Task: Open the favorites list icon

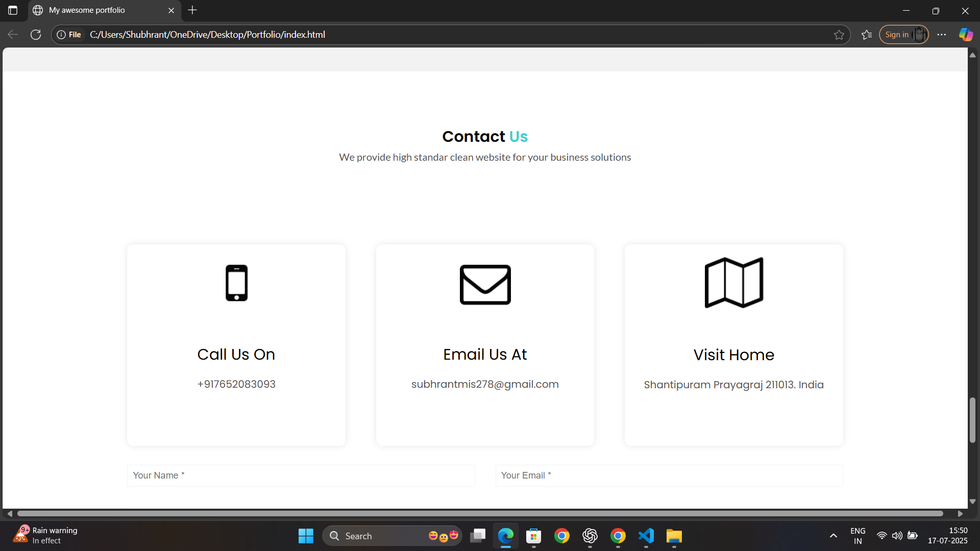Action: tap(867, 35)
